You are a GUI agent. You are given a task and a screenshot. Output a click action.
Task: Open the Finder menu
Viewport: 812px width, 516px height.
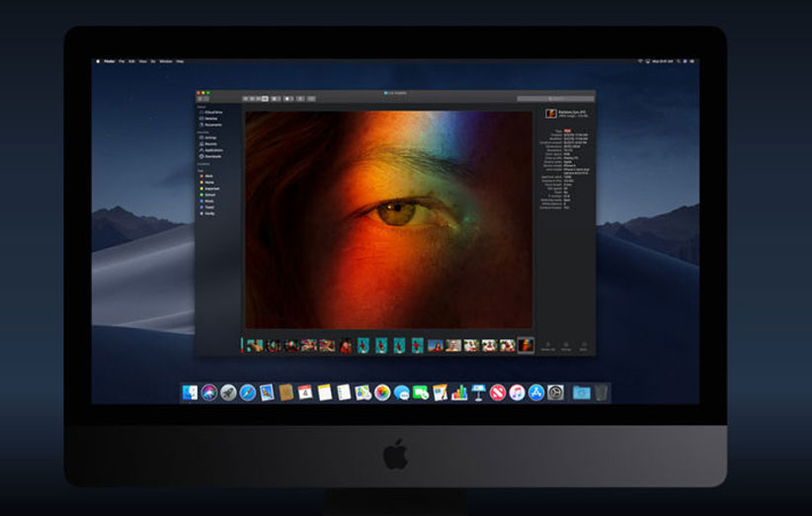pos(110,61)
